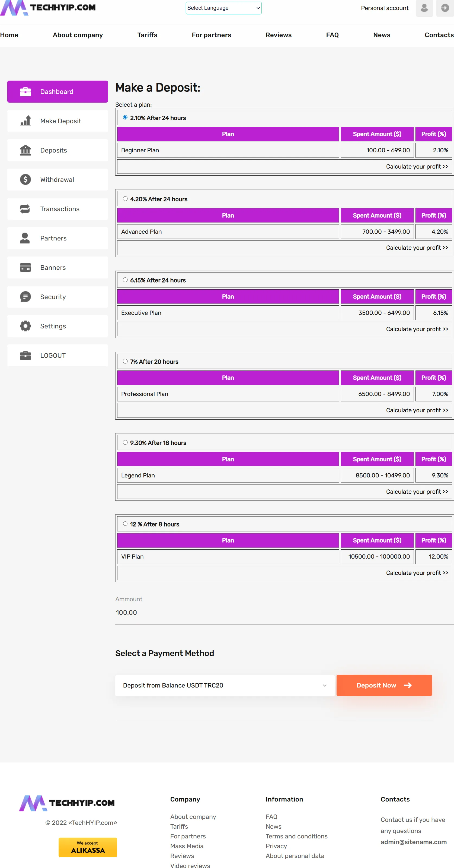454x868 pixels.
Task: Select the 12 % After 8 hours plan
Action: 125,524
